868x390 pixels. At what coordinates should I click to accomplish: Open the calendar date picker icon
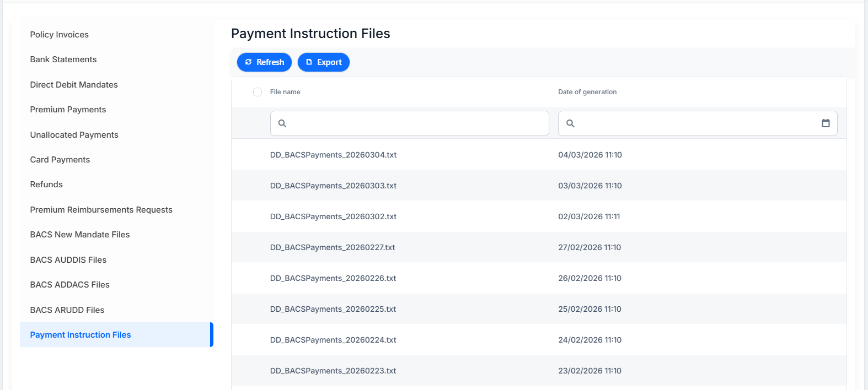click(x=826, y=123)
